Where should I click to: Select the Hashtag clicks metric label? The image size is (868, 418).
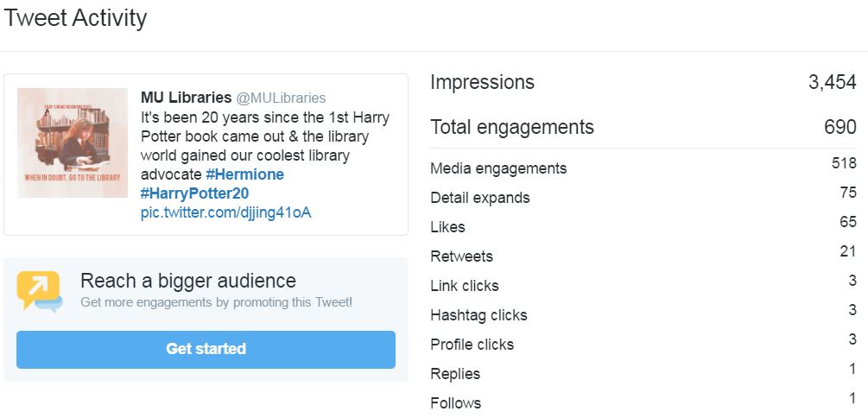tap(478, 315)
